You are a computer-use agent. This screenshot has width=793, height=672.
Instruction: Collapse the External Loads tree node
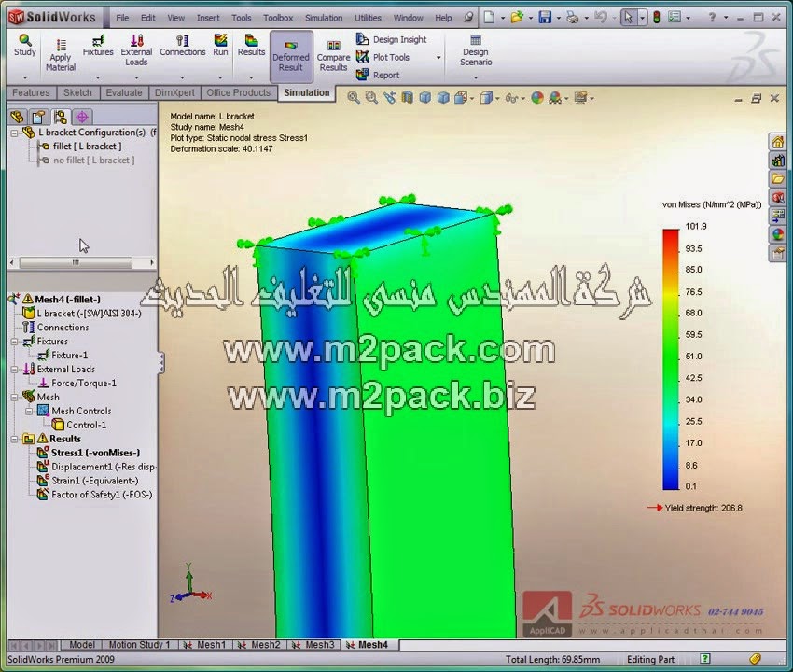coord(14,370)
